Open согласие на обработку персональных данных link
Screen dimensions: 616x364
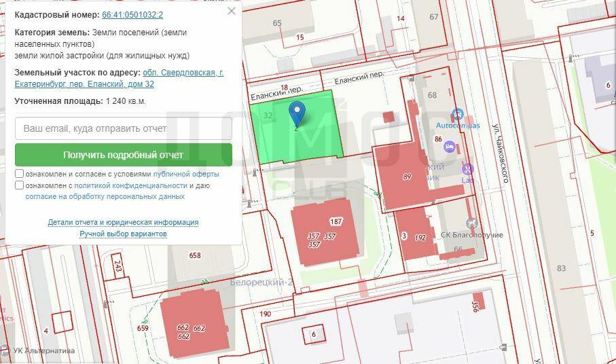coord(105,197)
